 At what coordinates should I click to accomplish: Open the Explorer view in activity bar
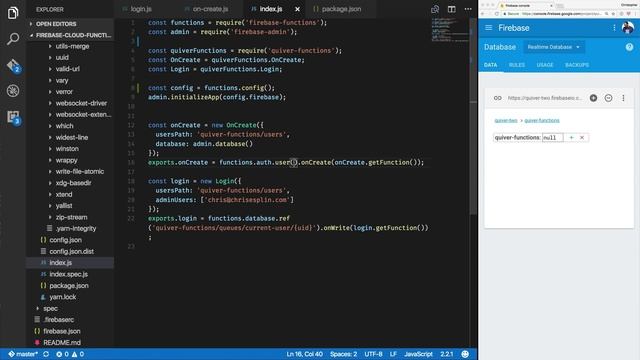point(13,13)
